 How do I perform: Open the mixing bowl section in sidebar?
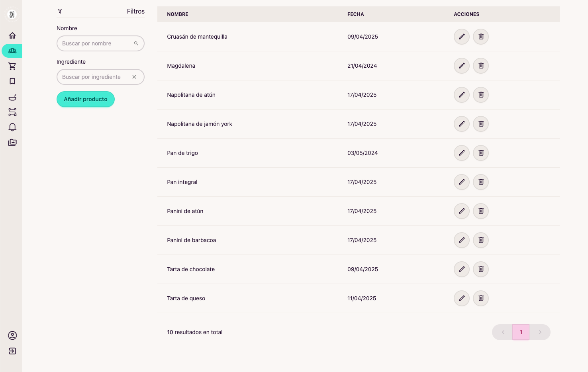coord(12,97)
